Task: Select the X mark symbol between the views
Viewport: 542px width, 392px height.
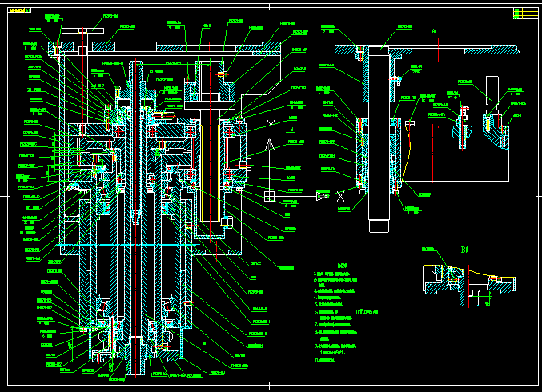Action: pyautogui.click(x=339, y=195)
